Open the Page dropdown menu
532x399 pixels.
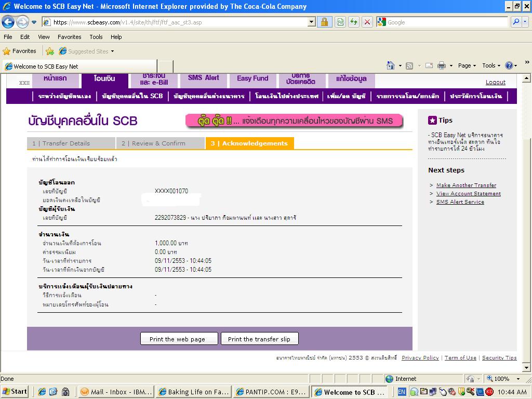(x=467, y=65)
